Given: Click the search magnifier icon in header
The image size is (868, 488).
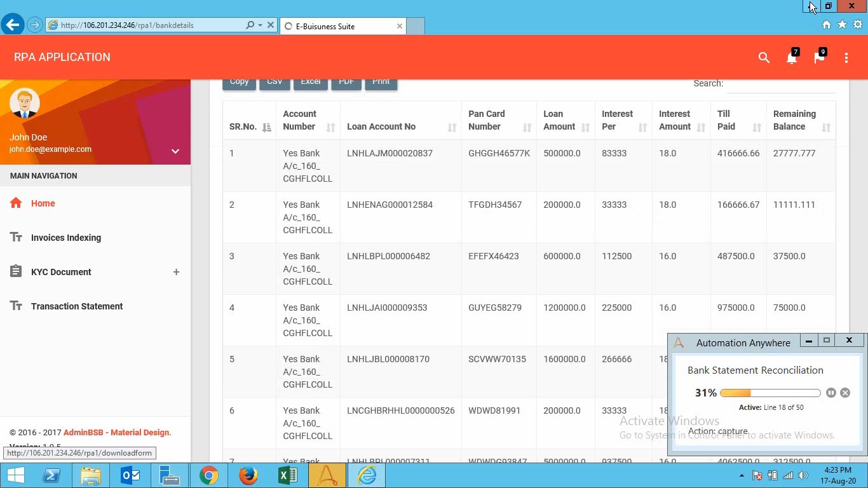Looking at the screenshot, I should click(764, 58).
